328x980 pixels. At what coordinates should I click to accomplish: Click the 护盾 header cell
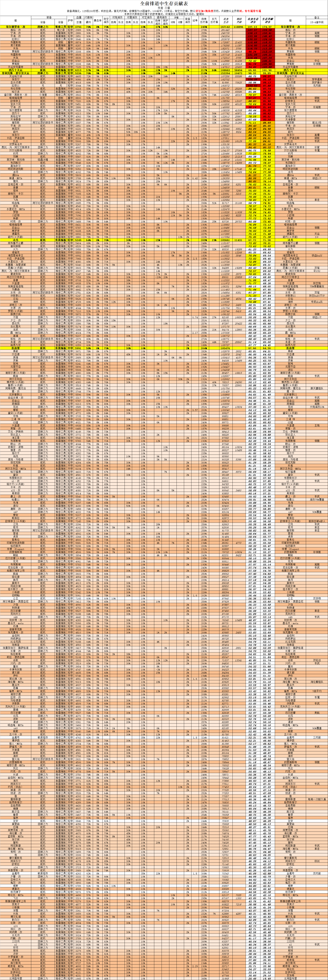tap(176, 17)
